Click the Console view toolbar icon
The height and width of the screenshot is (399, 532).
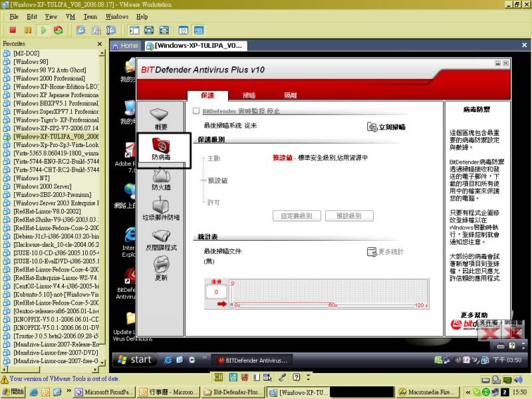click(199, 30)
